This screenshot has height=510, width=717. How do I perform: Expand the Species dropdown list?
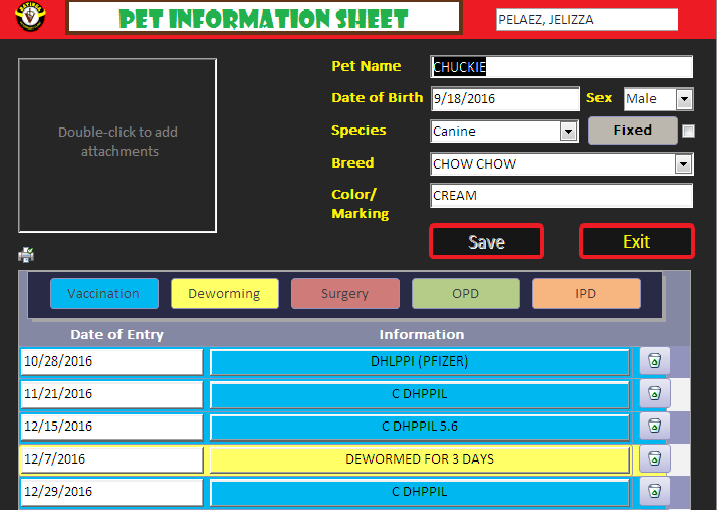click(568, 131)
